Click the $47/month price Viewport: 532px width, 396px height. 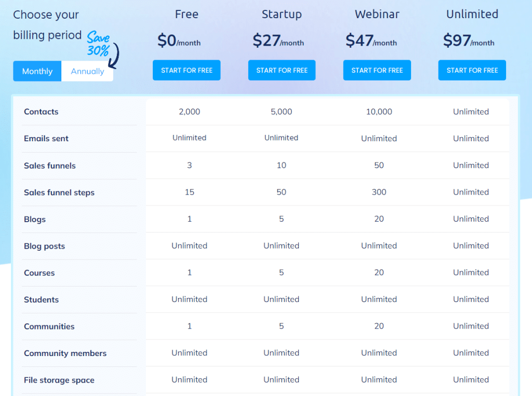371,40
